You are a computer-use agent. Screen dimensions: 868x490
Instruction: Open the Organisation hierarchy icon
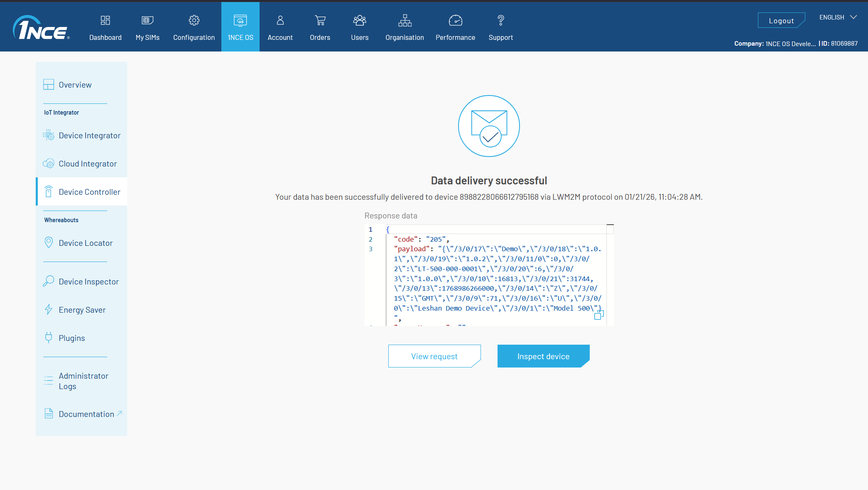pos(405,20)
